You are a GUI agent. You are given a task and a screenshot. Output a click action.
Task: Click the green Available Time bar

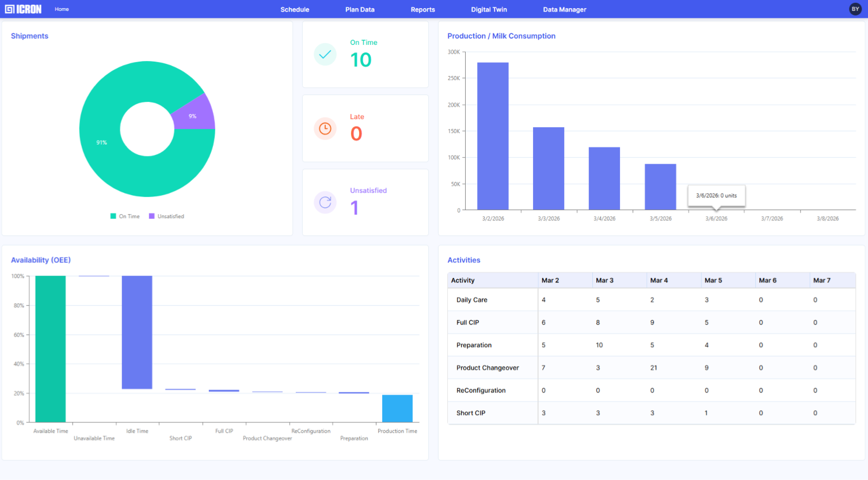click(x=51, y=349)
